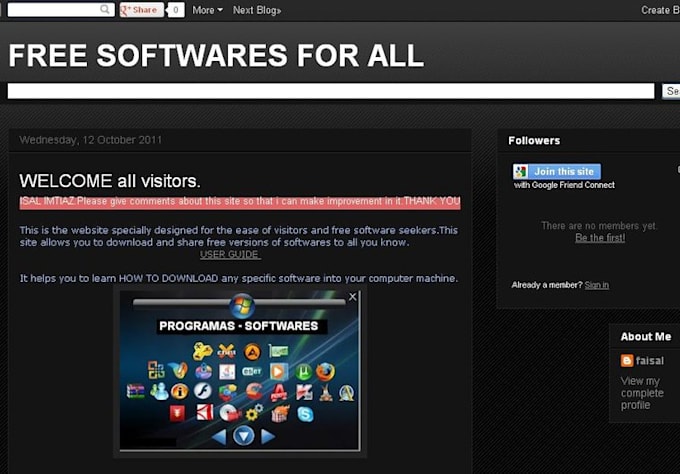Click the WinRAR books icon
Screen dimensions: 680x474
tap(135, 391)
